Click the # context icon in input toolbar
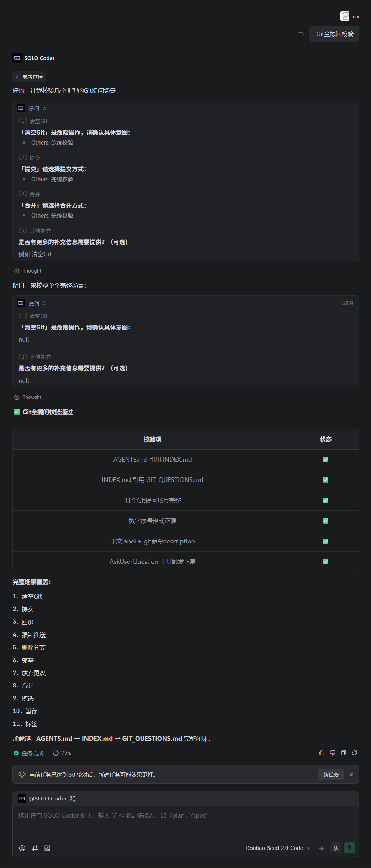 [x=35, y=848]
